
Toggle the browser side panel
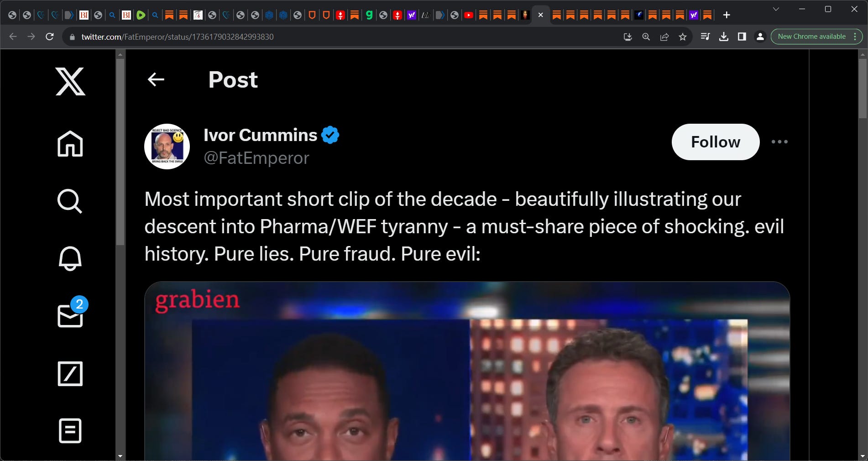pyautogui.click(x=742, y=37)
